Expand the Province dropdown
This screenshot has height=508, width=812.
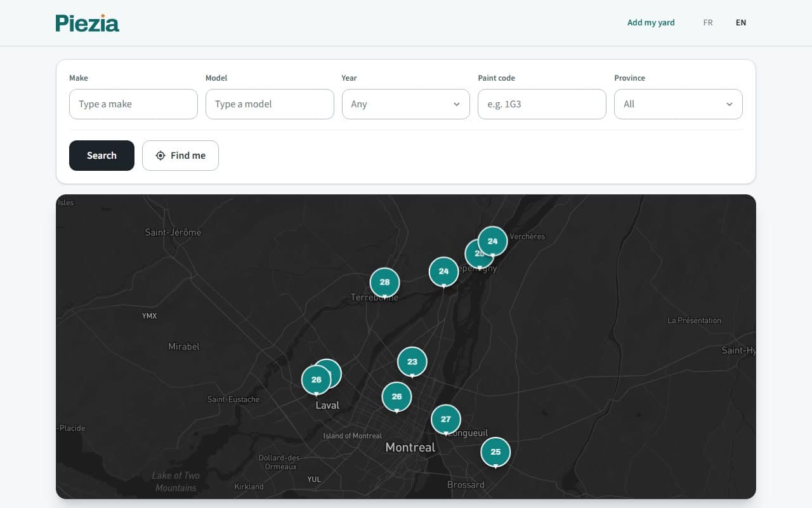(678, 104)
